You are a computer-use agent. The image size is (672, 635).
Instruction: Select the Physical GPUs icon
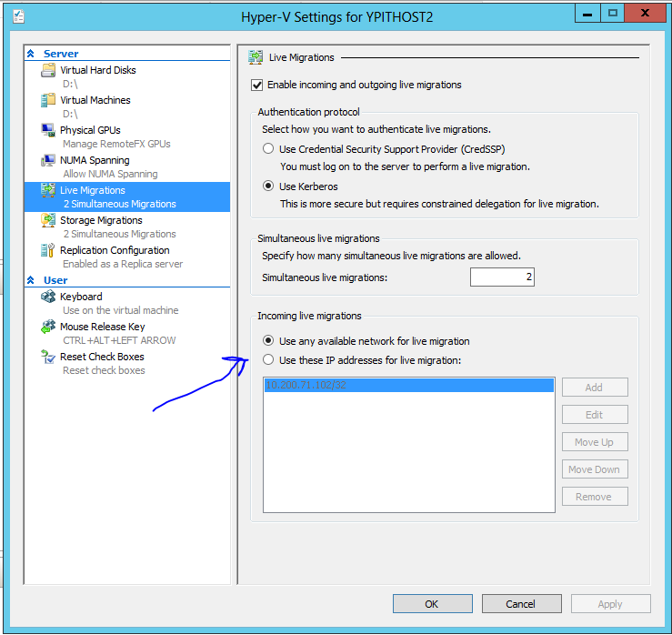coord(48,131)
